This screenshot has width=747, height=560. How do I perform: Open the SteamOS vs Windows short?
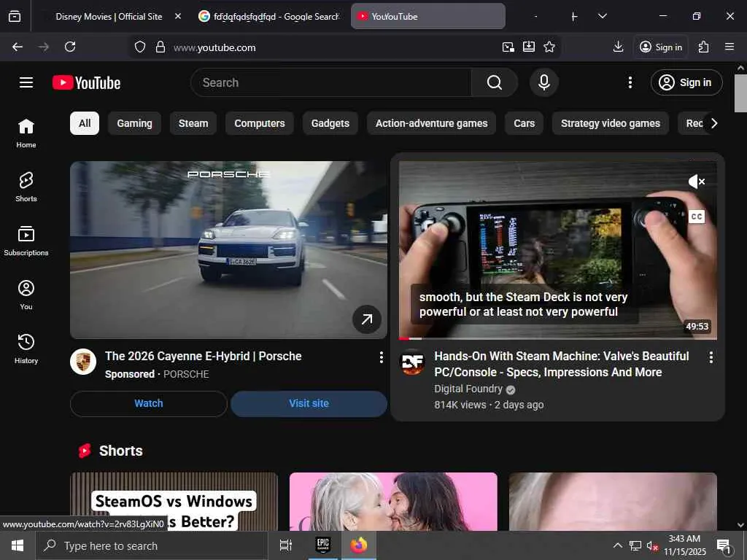[x=174, y=502]
